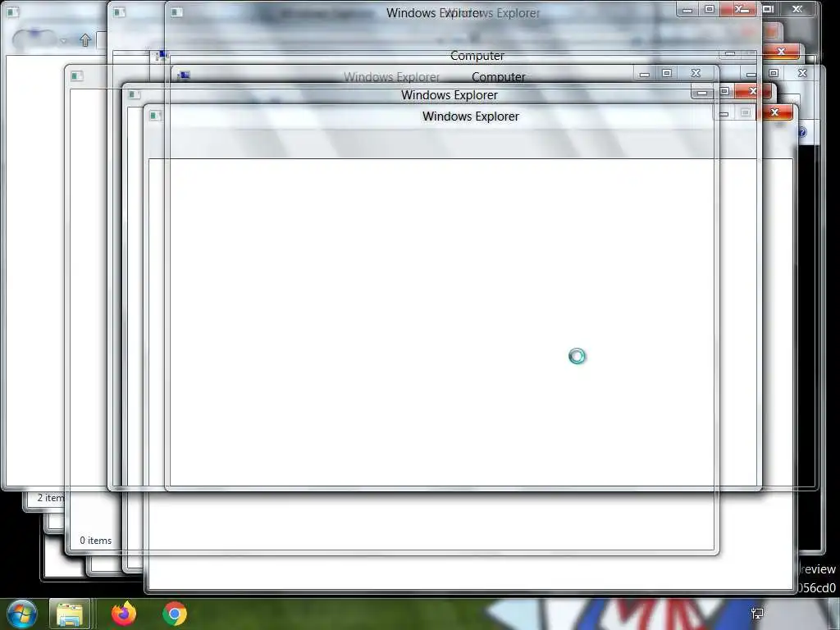The width and height of the screenshot is (840, 630).
Task: Click the "2 item" status text in leftmost window
Action: click(x=50, y=498)
